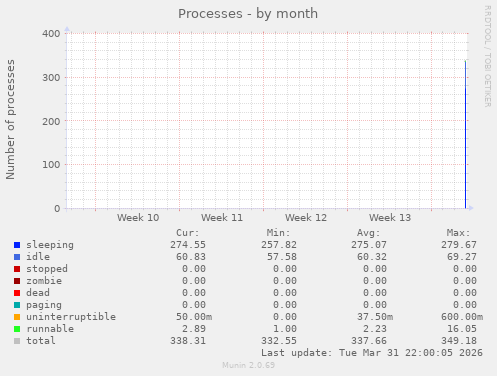Click the 'idle' legend label
The width and height of the screenshot is (497, 376).
[38, 257]
